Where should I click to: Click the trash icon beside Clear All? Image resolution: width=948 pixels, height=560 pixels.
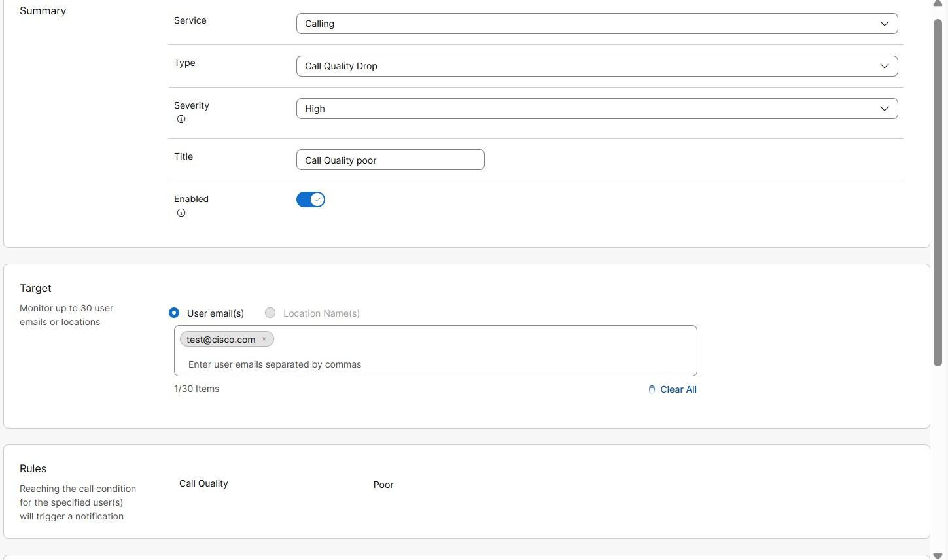click(x=652, y=389)
